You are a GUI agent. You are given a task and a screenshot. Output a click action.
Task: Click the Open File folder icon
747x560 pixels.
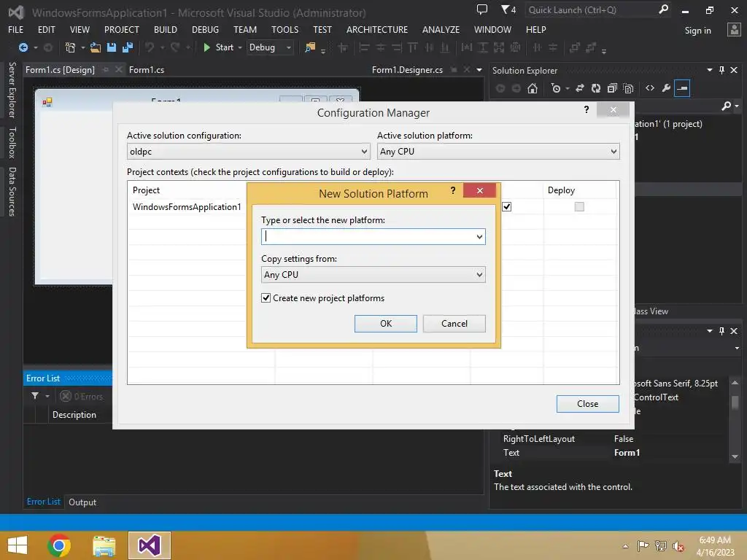[x=96, y=47]
